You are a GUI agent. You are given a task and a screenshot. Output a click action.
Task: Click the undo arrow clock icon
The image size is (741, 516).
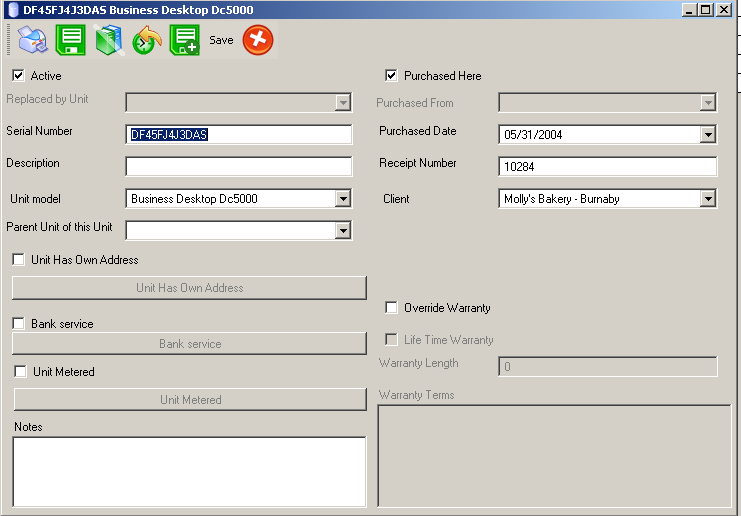[x=147, y=40]
